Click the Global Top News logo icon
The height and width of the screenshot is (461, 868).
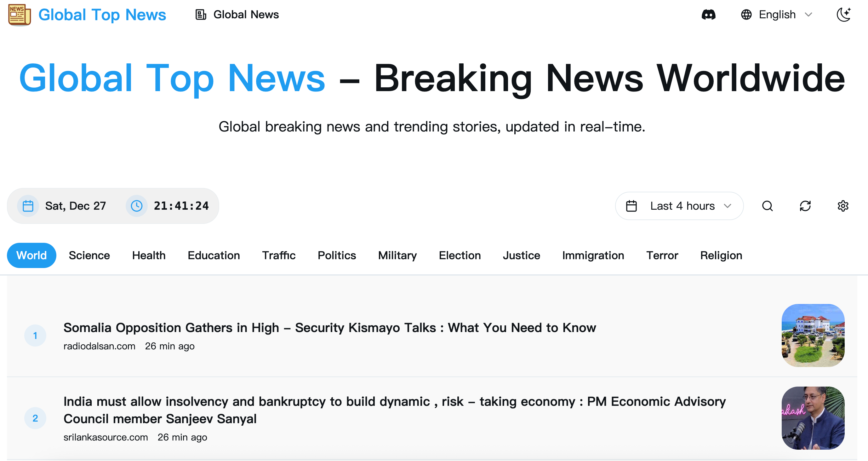[20, 15]
